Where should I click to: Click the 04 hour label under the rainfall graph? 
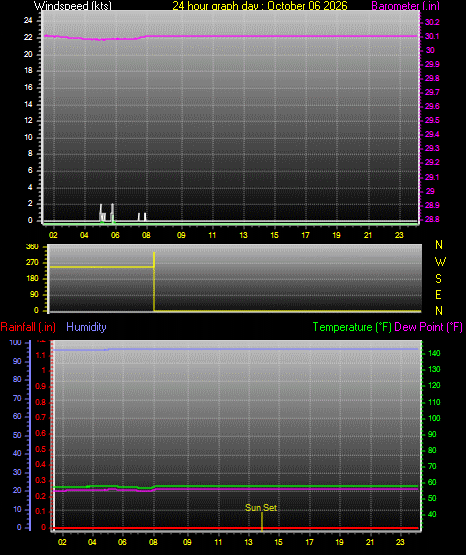coord(92,542)
